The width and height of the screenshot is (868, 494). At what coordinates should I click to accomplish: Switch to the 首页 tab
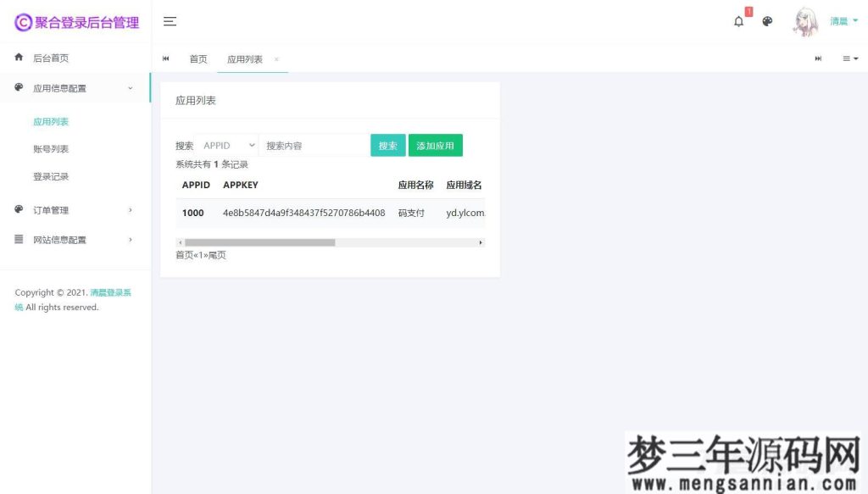[x=198, y=59]
